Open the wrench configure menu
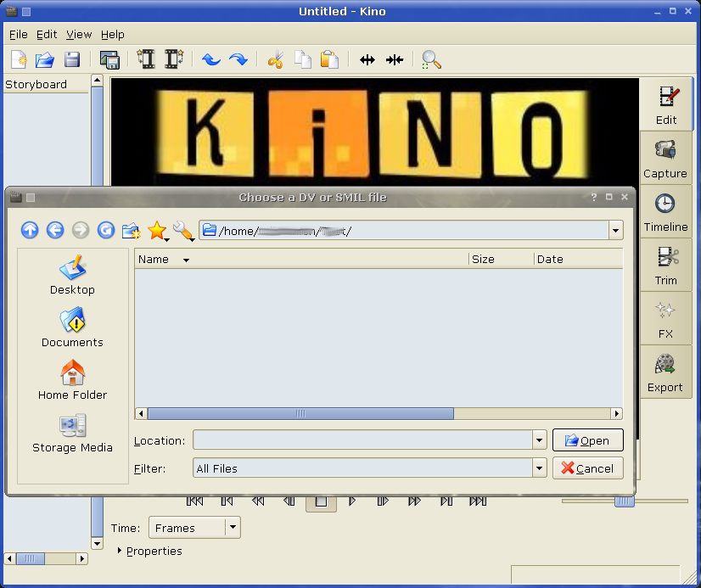The image size is (701, 588). click(x=183, y=231)
